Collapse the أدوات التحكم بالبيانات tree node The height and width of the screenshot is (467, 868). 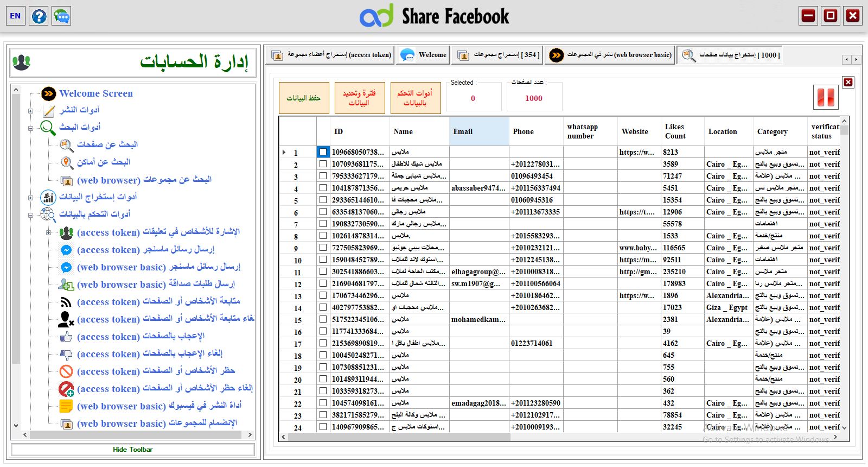[x=31, y=215]
